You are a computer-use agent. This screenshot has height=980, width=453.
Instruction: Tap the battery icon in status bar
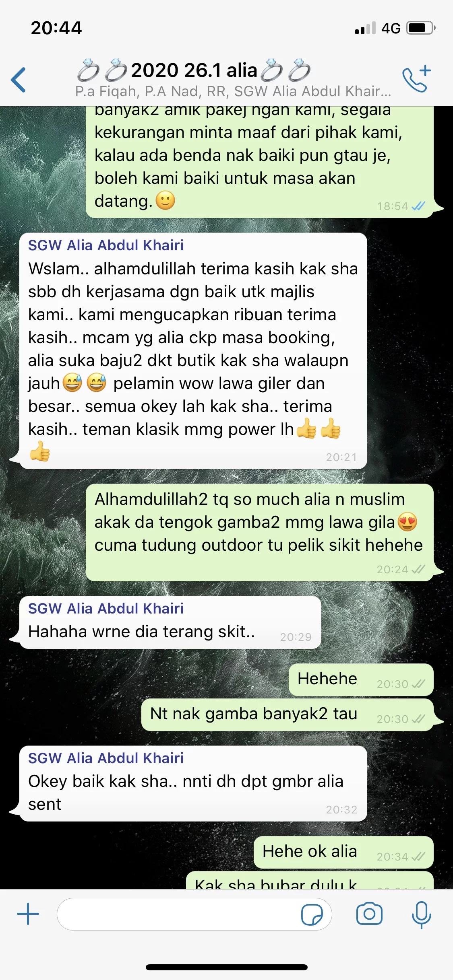[x=421, y=28]
